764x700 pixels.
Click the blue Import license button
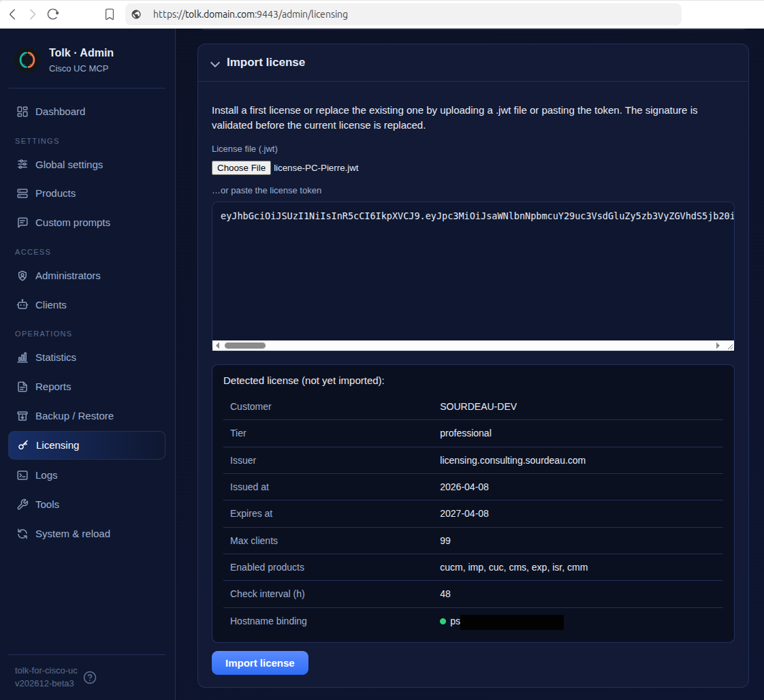point(259,663)
